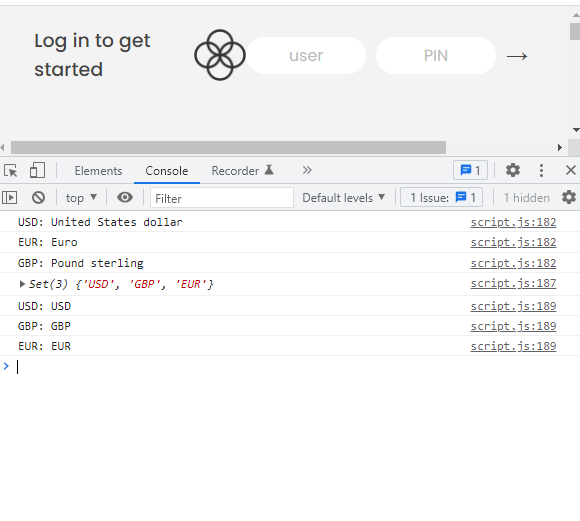Open script.js:182 link for GBP Pound sterling

513,263
